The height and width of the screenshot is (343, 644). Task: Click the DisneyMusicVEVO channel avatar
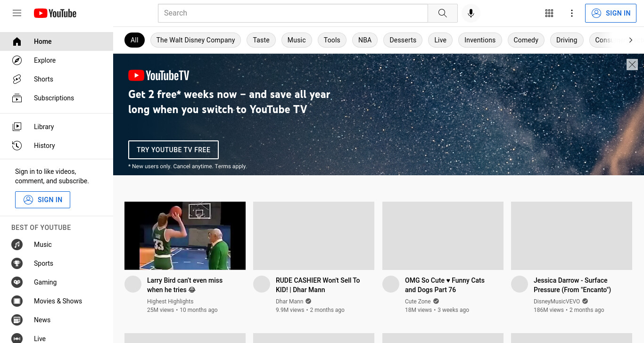(x=520, y=284)
